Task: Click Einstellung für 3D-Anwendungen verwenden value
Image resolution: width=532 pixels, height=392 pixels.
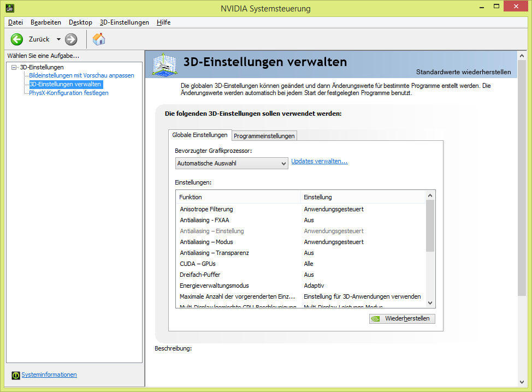Action: click(362, 296)
